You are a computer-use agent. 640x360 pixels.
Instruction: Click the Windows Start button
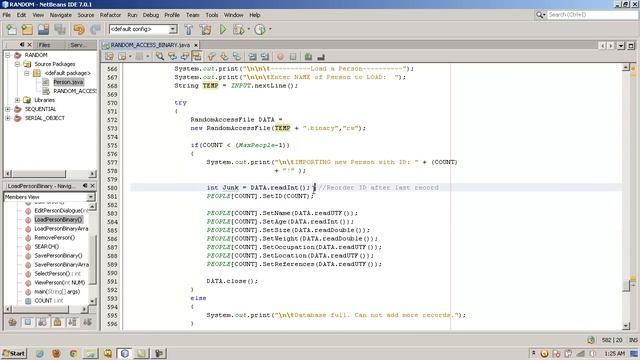pos(13,353)
